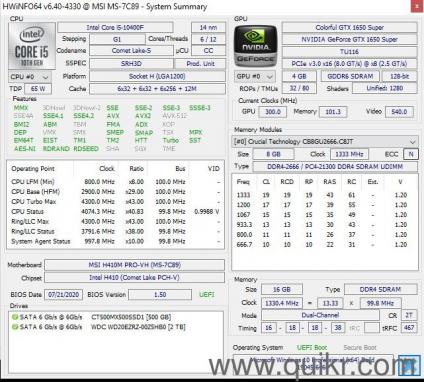Click the Cache 6x32 + 6x32 field
424x382 pixels.
click(157, 89)
